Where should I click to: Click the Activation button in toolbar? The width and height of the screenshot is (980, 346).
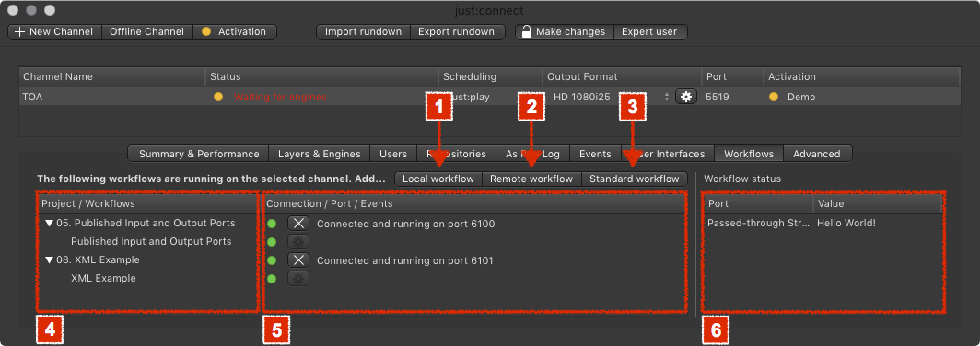coord(234,32)
